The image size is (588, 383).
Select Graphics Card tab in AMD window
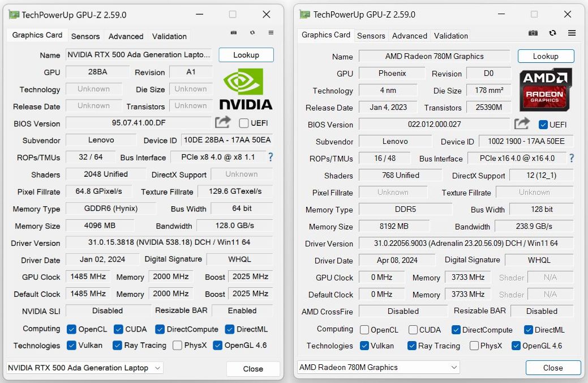coord(326,35)
